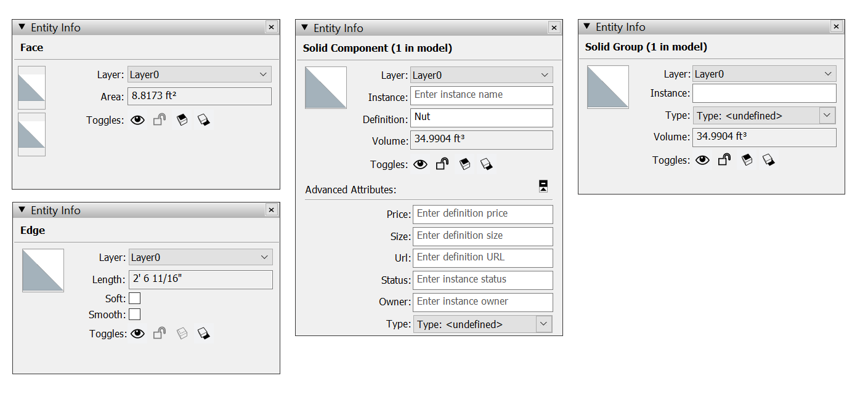This screenshot has width=868, height=397.
Task: Click back face material swatch in Face panel
Action: pyautogui.click(x=31, y=134)
